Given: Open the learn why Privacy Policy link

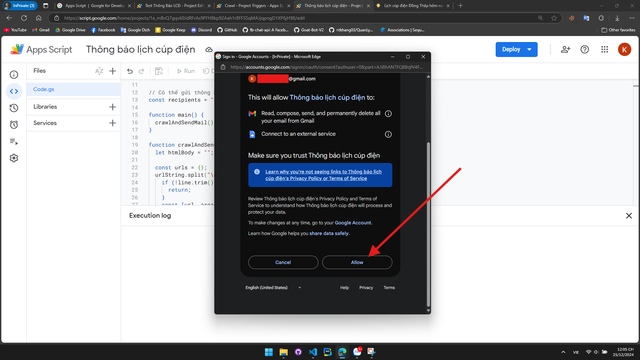Looking at the screenshot, I should point(323,175).
